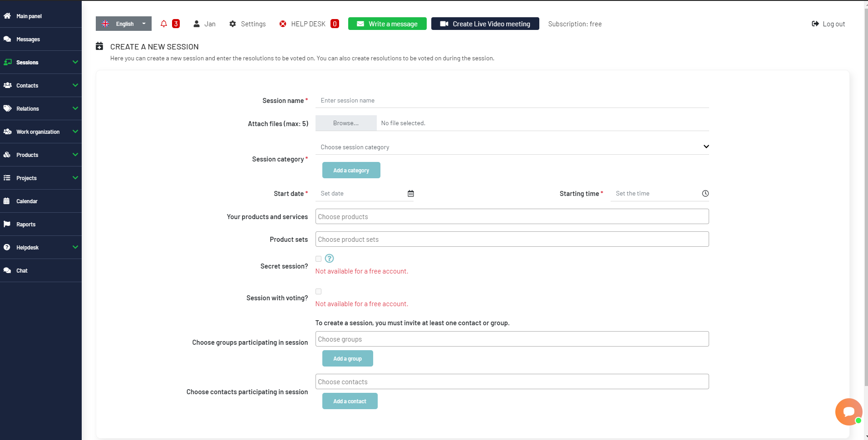Open the Raports sidebar item
The height and width of the screenshot is (440, 868).
[x=26, y=224]
